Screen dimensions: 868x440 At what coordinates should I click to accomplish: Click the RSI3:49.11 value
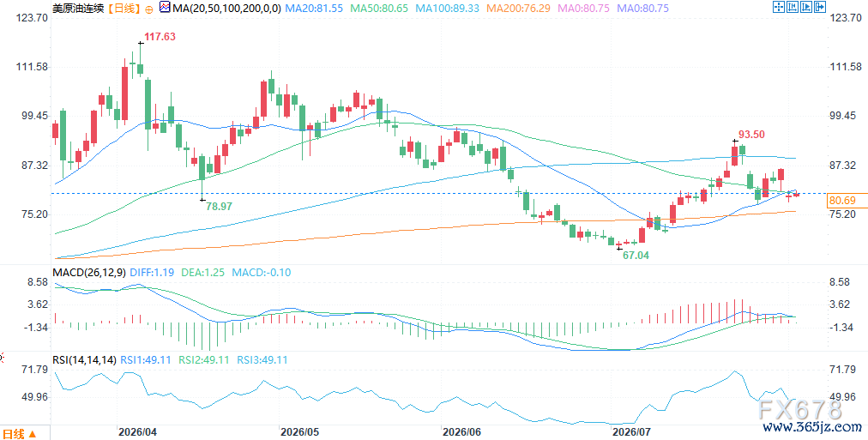click(x=262, y=359)
